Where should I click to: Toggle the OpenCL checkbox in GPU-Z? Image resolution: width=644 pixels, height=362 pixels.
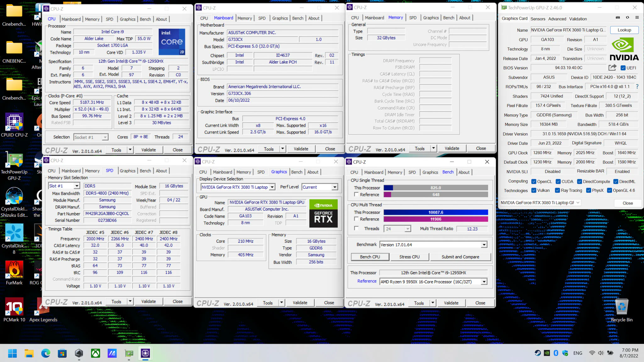[534, 181]
